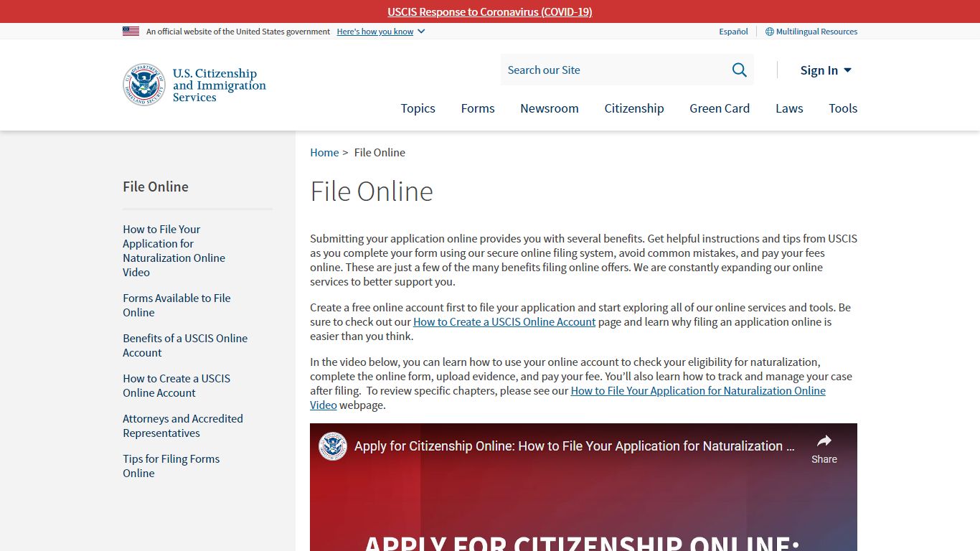Select Forms Available to File Online in sidebar

(176, 305)
